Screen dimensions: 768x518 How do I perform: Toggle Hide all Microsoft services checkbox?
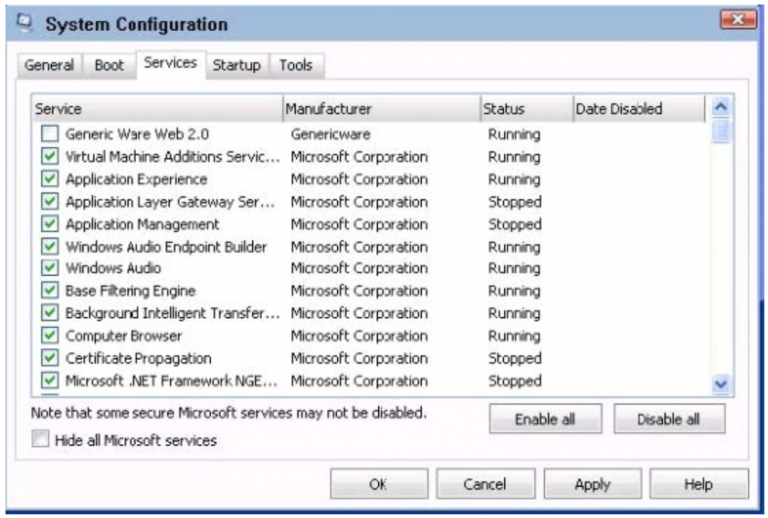[40, 439]
